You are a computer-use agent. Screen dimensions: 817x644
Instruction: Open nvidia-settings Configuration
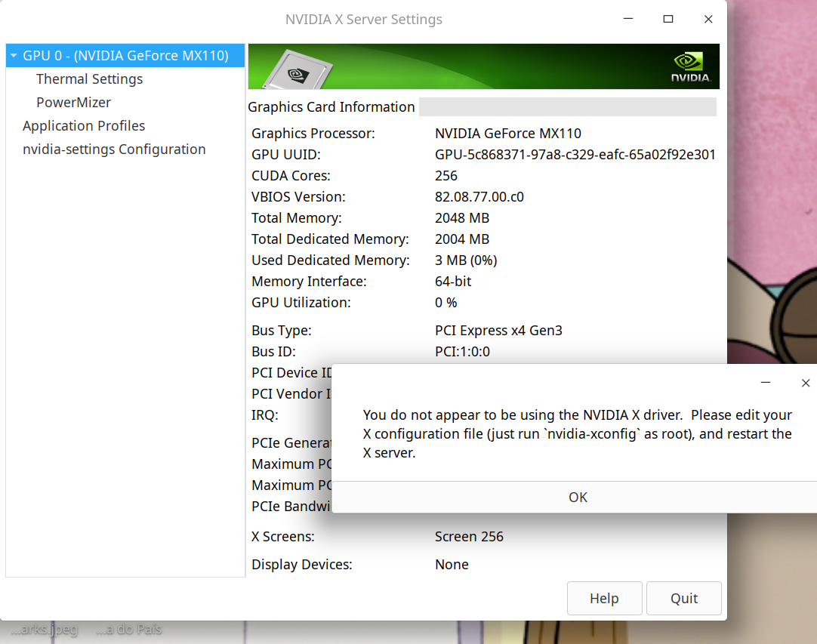coord(114,149)
